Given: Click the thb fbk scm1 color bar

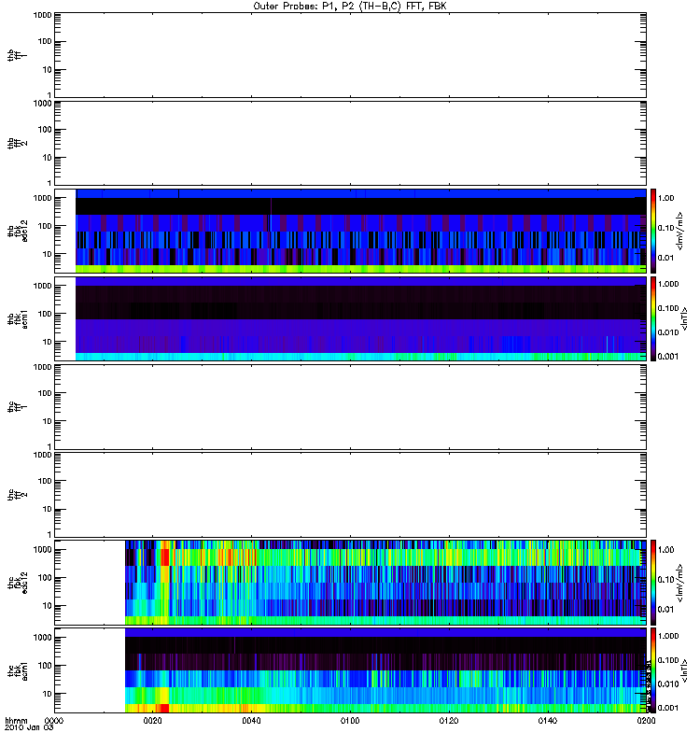Looking at the screenshot, I should click(653, 318).
